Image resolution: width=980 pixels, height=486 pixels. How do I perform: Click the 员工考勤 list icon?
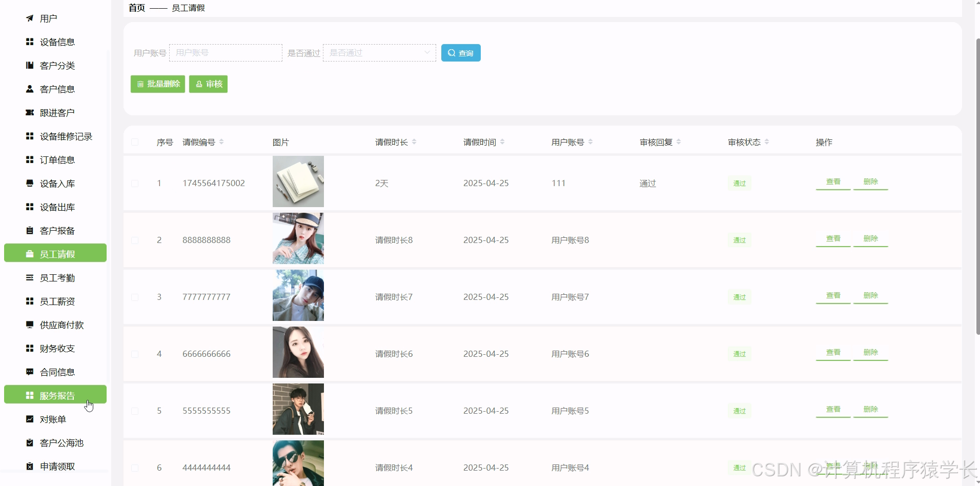(x=30, y=278)
